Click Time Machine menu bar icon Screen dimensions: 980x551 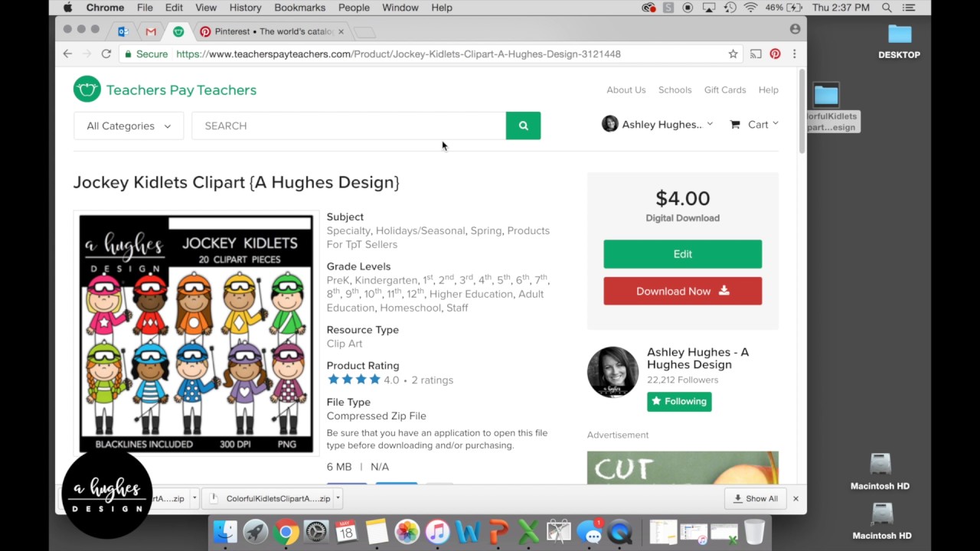point(730,8)
